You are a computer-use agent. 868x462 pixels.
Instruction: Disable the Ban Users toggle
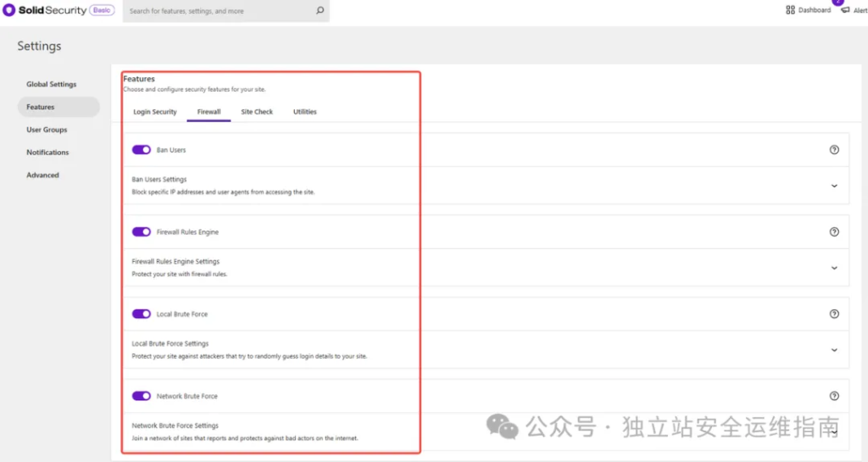tap(142, 150)
